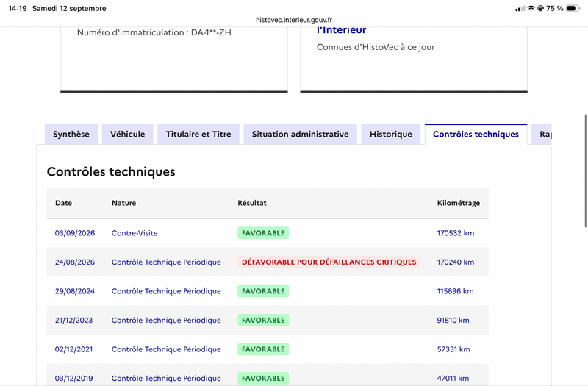Screen dimensions: 588x386
Task: Tap the orientation lock status icon
Action: coord(540,8)
